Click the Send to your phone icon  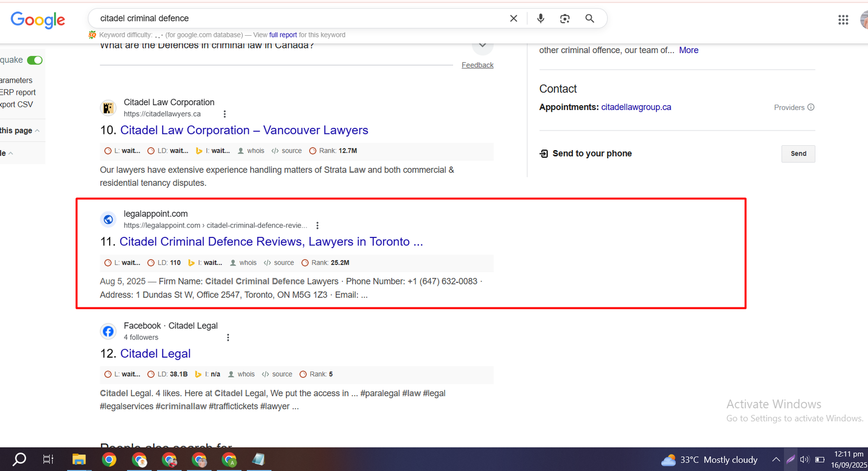[x=544, y=153]
